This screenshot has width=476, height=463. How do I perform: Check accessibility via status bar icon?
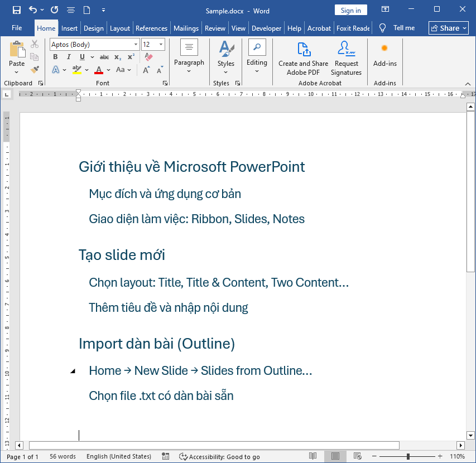[184, 456]
